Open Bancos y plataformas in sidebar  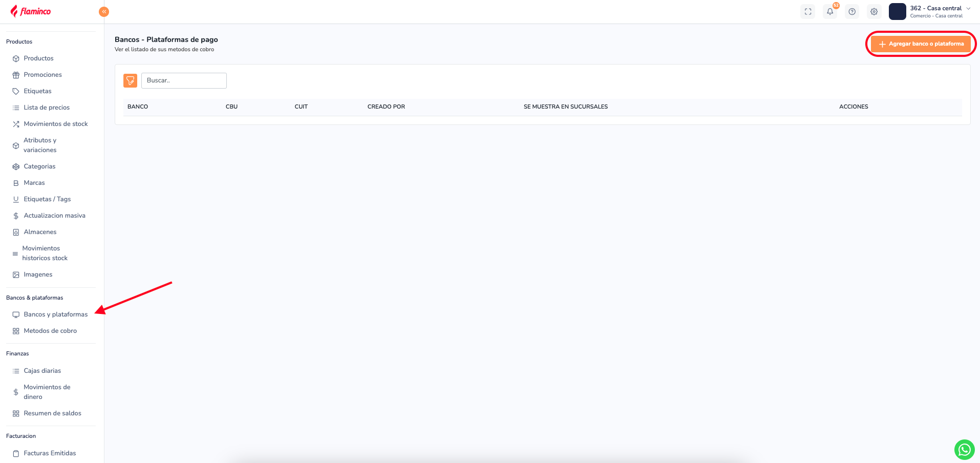(55, 314)
